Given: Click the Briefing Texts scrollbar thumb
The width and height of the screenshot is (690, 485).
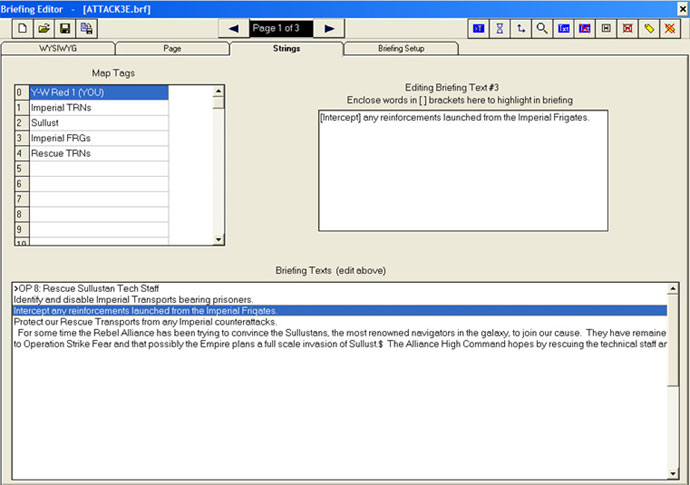Looking at the screenshot, I should (673, 341).
